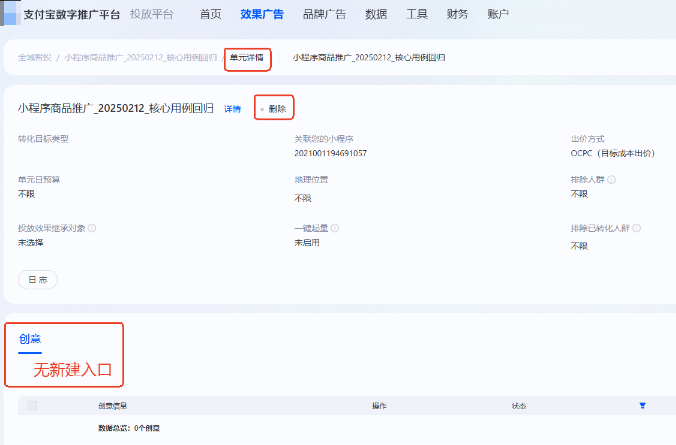Click the OCPC（目标成本出价）value
676x445 pixels.
pos(613,153)
